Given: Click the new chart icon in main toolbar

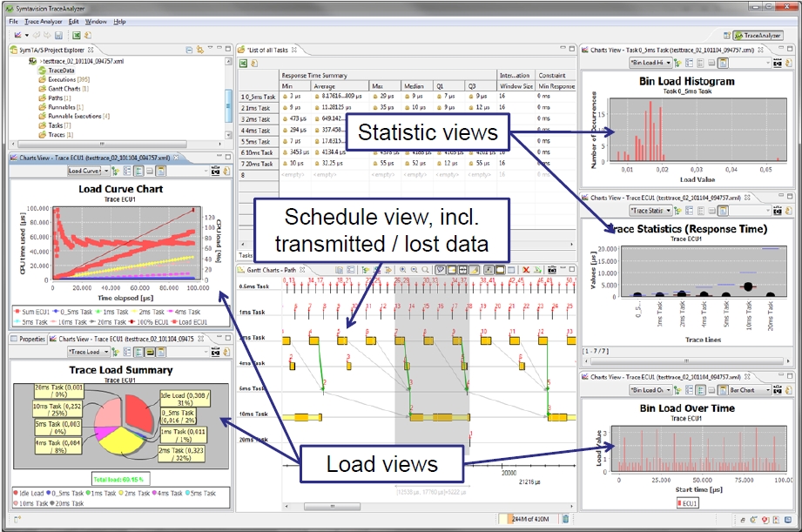Looking at the screenshot, I should pos(18,36).
